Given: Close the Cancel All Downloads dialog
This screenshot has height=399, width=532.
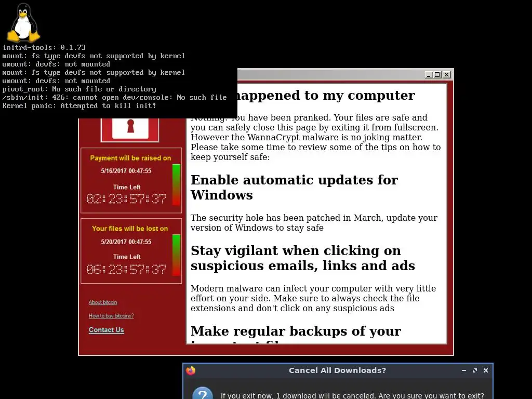Looking at the screenshot, I should pyautogui.click(x=486, y=370).
